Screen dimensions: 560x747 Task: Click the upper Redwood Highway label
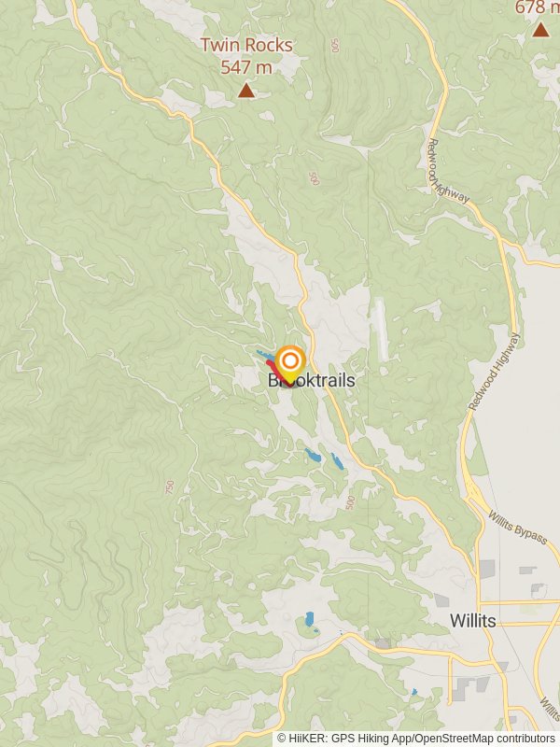(x=448, y=172)
